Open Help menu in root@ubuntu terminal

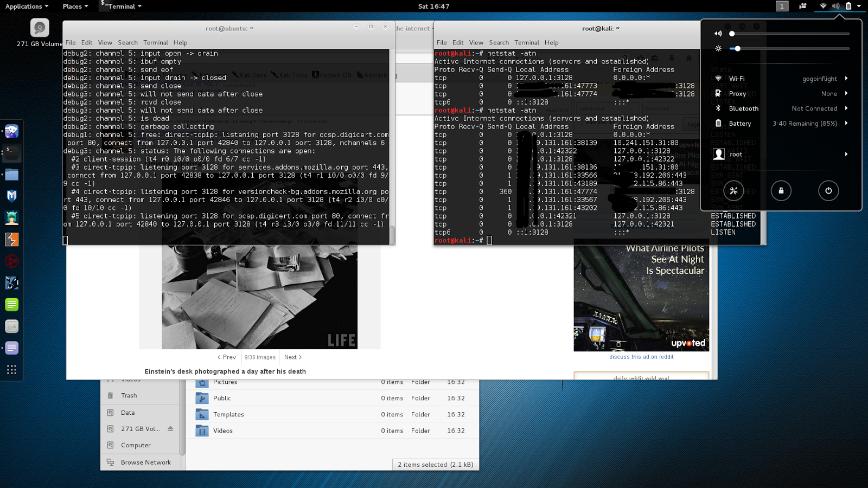(180, 42)
